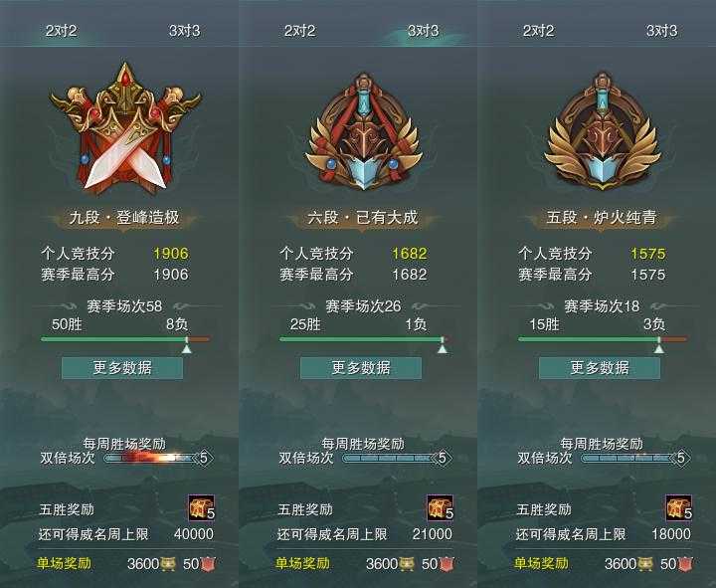
Task: Open 更多数据 under 1575 score
Action: pyautogui.click(x=600, y=368)
